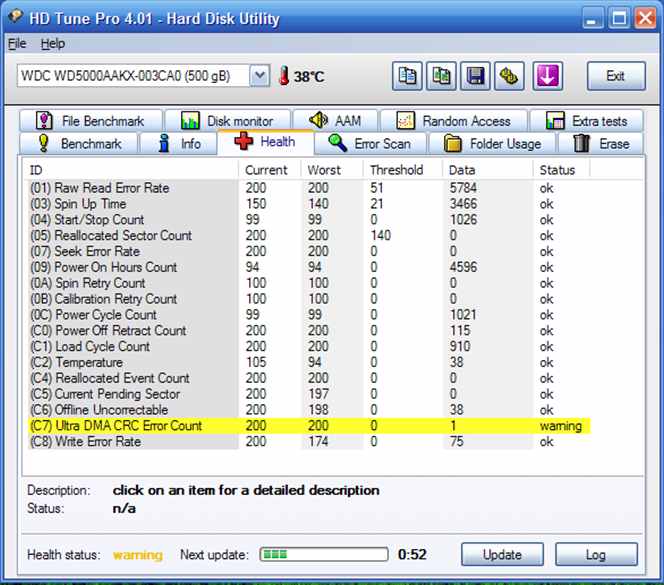Close the HD Tune Pro window
Image resolution: width=664 pixels, height=585 pixels.
coord(645,19)
